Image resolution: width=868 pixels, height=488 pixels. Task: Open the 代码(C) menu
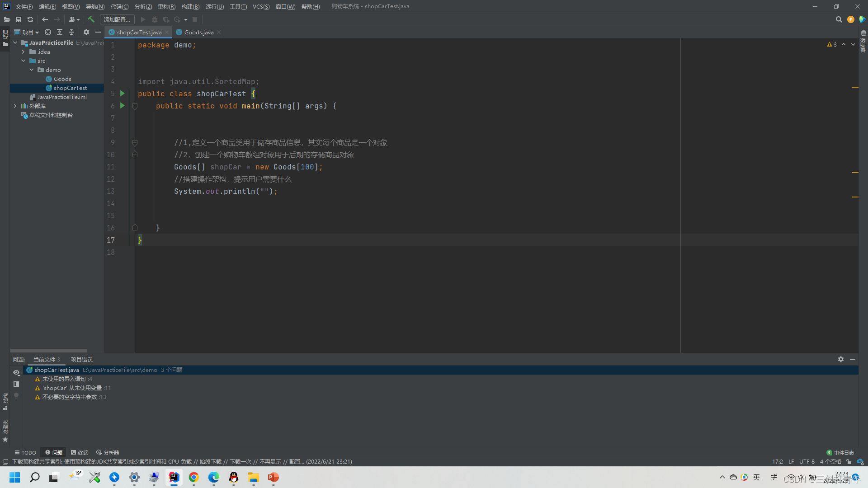[x=120, y=6]
